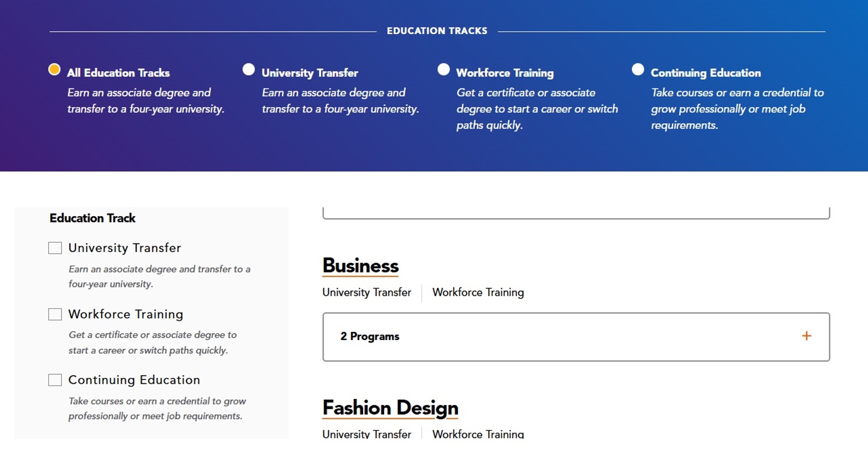Open the Business category heading

(360, 265)
